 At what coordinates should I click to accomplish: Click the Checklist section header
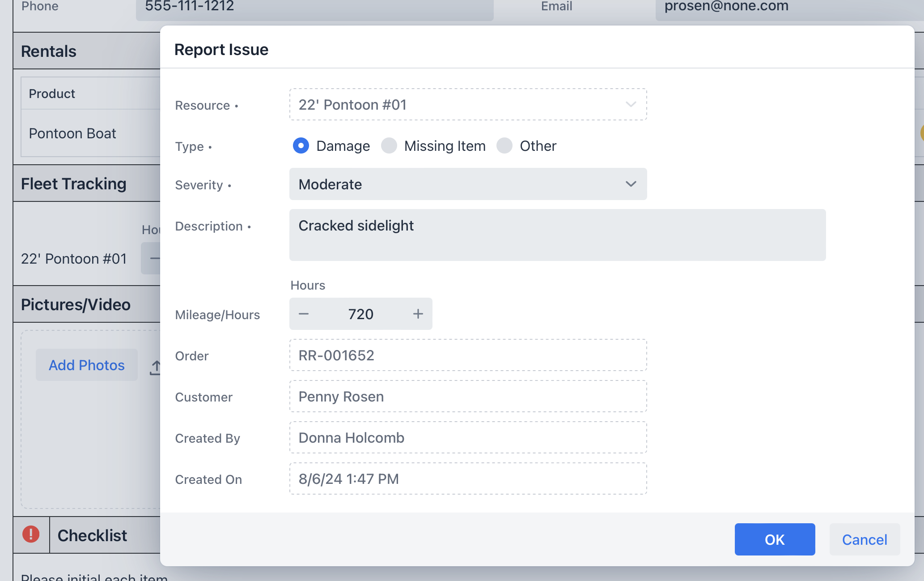coord(92,535)
